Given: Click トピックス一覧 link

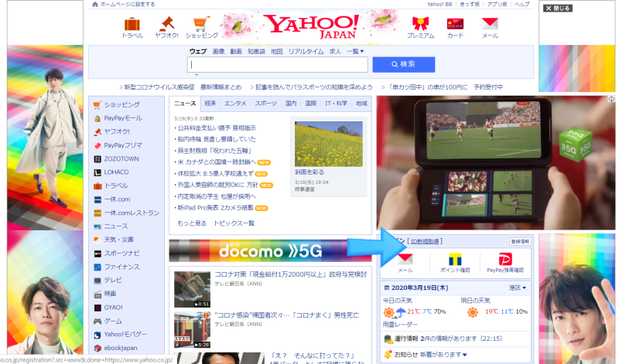Looking at the screenshot, I should [x=234, y=223].
